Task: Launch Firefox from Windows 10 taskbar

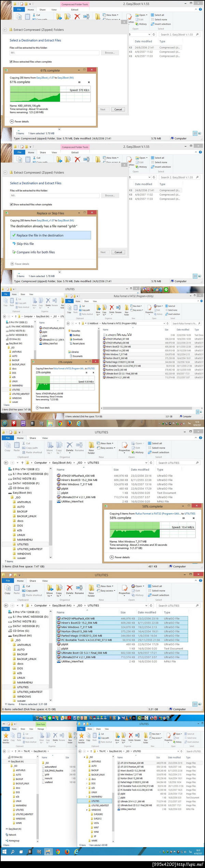Action: click(67, 852)
